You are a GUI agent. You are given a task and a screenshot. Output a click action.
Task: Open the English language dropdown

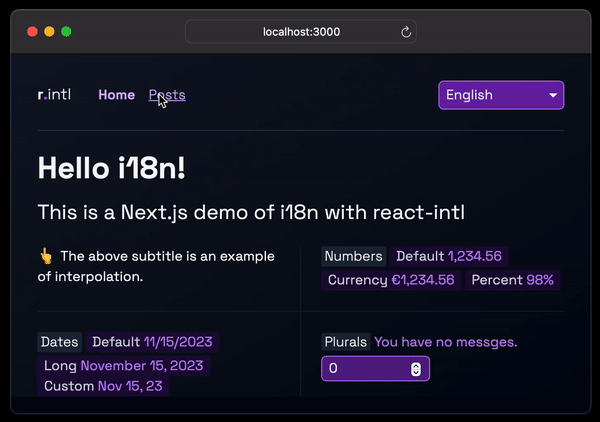pyautogui.click(x=501, y=95)
